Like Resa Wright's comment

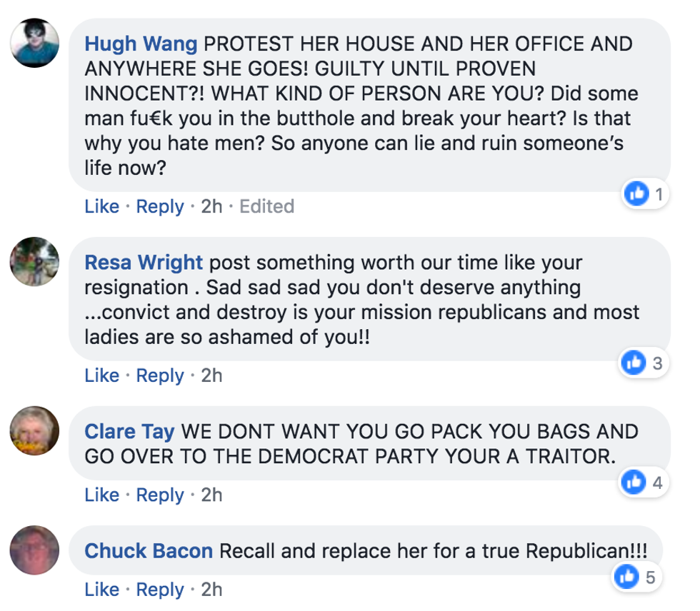click(101, 375)
